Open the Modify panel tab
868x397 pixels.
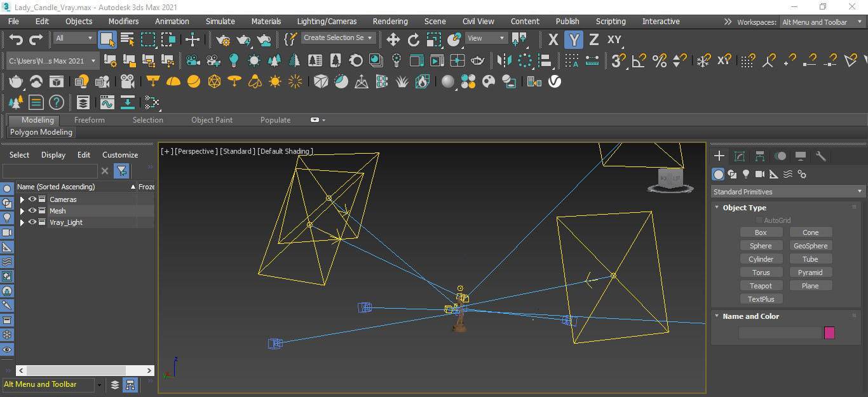pyautogui.click(x=739, y=156)
